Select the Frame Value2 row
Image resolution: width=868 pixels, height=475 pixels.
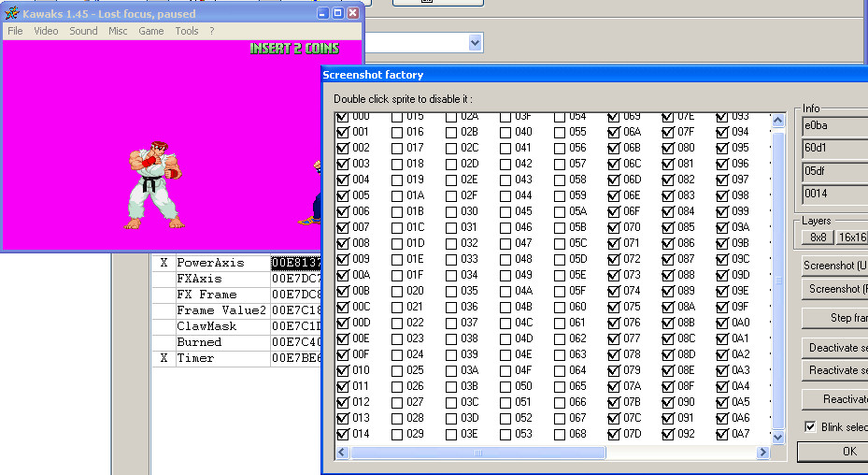[x=237, y=310]
